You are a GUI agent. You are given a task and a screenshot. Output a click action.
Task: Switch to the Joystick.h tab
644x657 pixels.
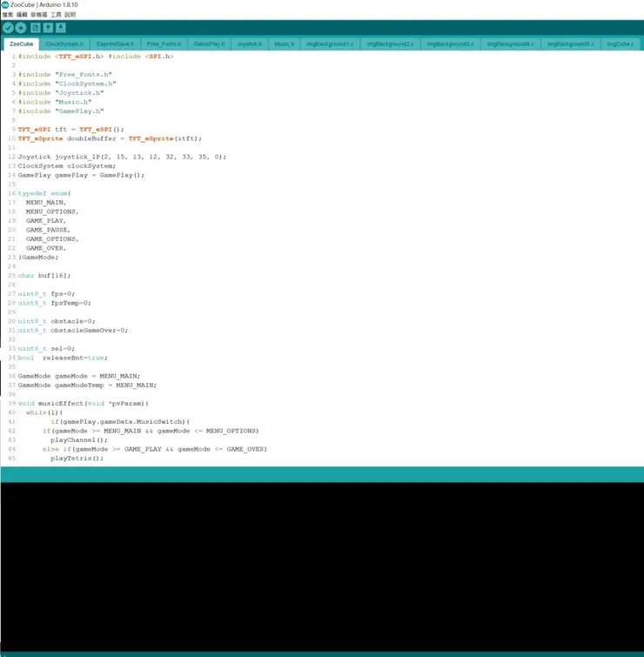(x=249, y=44)
